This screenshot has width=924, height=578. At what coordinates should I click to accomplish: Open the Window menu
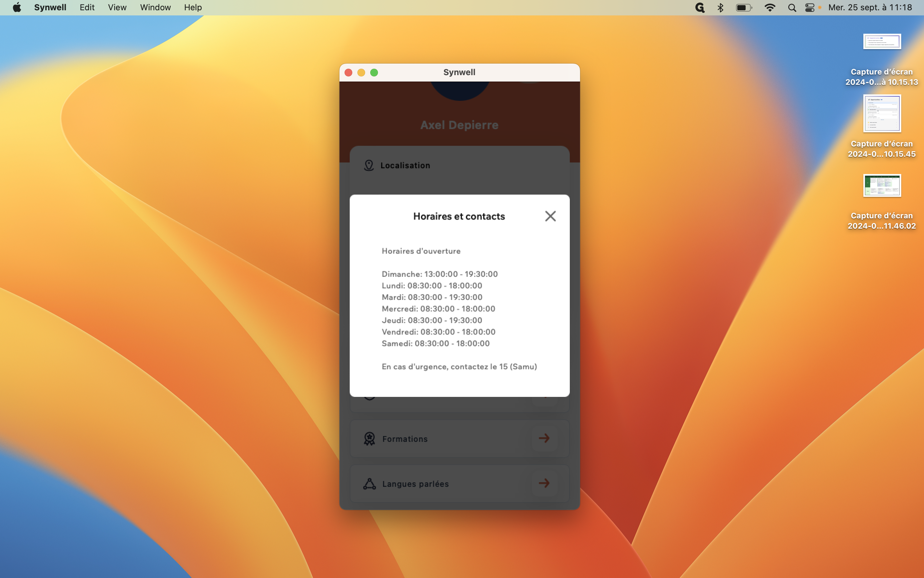point(155,7)
